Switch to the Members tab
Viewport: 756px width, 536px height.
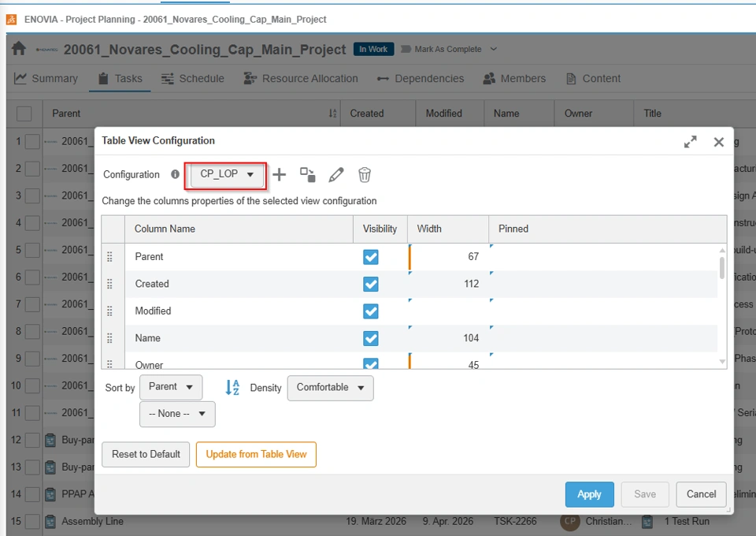coord(514,78)
